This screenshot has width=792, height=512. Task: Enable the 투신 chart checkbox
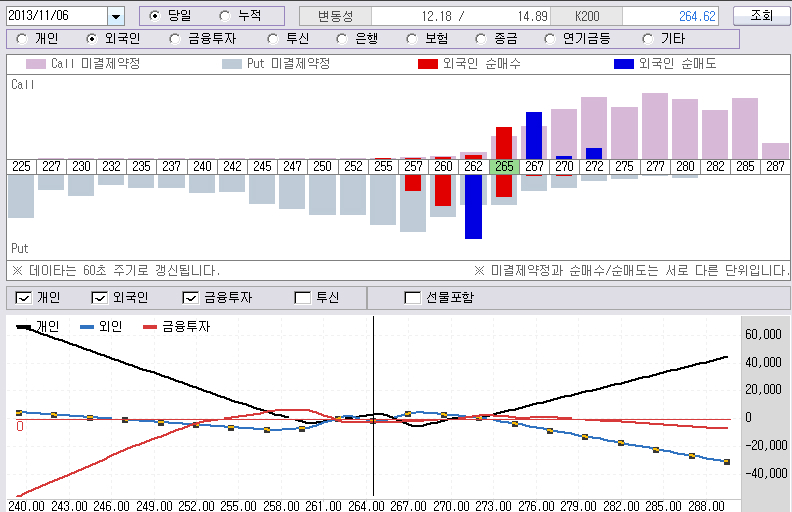click(x=302, y=297)
